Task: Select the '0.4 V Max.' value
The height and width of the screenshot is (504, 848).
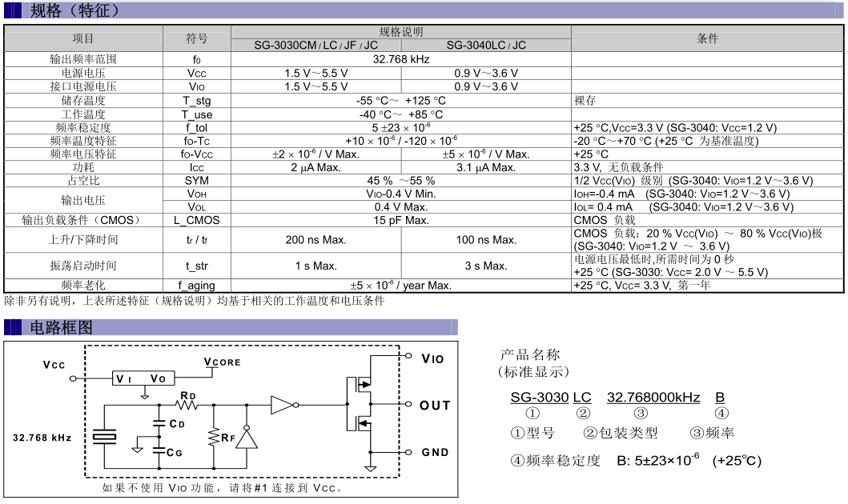Action: tap(400, 207)
